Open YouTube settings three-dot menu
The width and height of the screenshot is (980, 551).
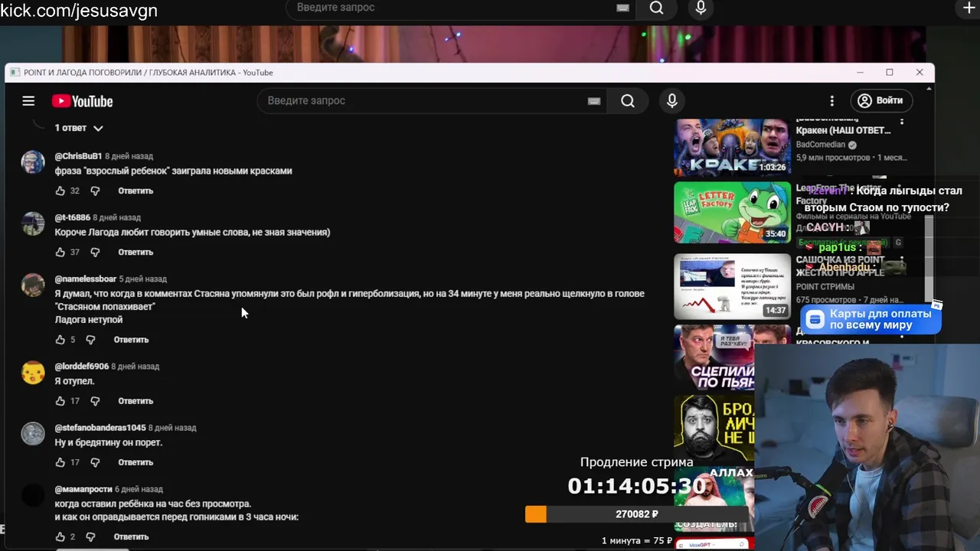pyautogui.click(x=831, y=101)
